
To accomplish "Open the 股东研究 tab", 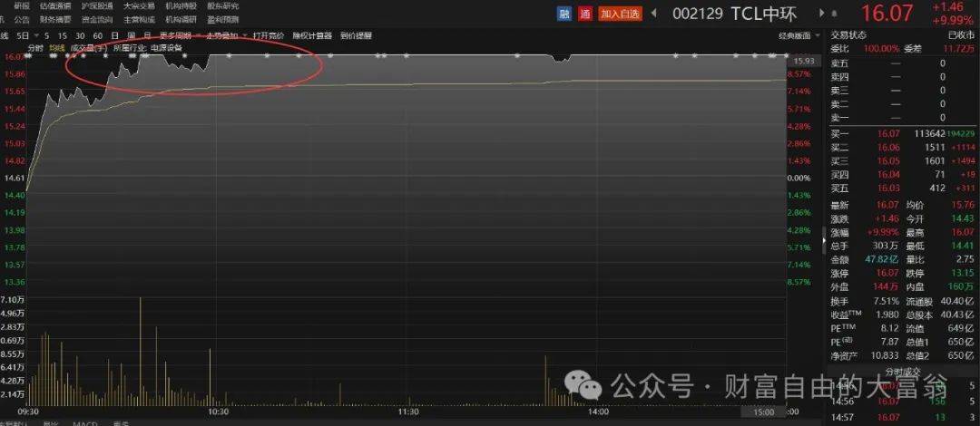I will (223, 5).
